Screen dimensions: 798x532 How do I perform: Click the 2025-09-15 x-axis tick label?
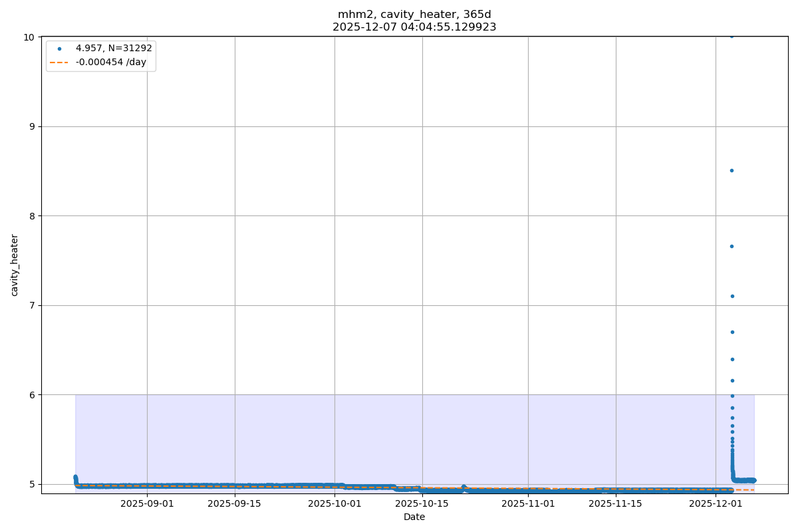pos(235,503)
